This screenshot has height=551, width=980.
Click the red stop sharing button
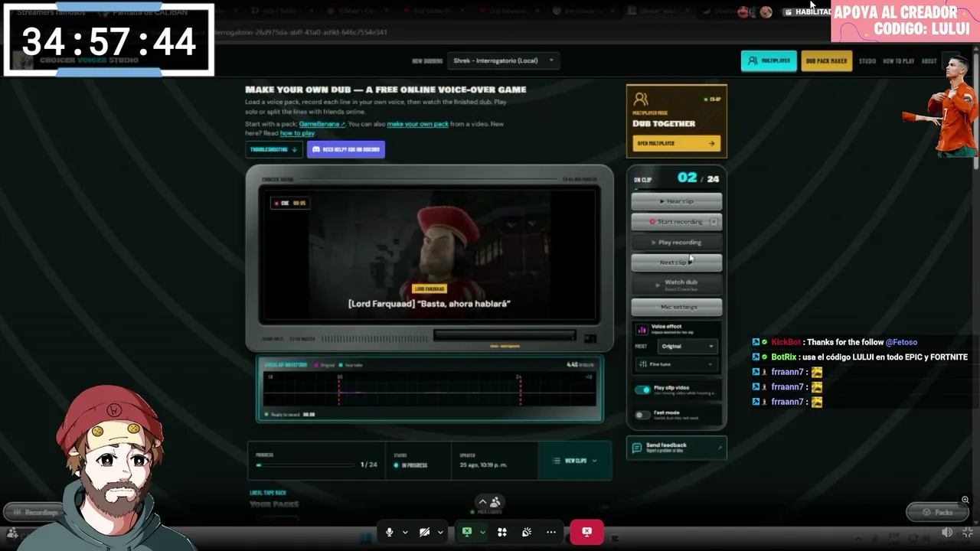point(586,532)
